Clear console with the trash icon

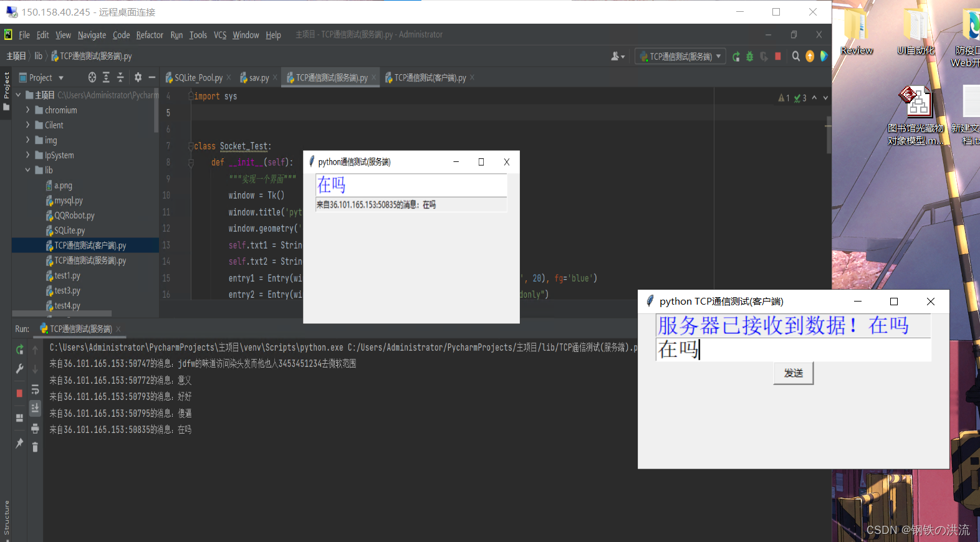click(x=35, y=447)
